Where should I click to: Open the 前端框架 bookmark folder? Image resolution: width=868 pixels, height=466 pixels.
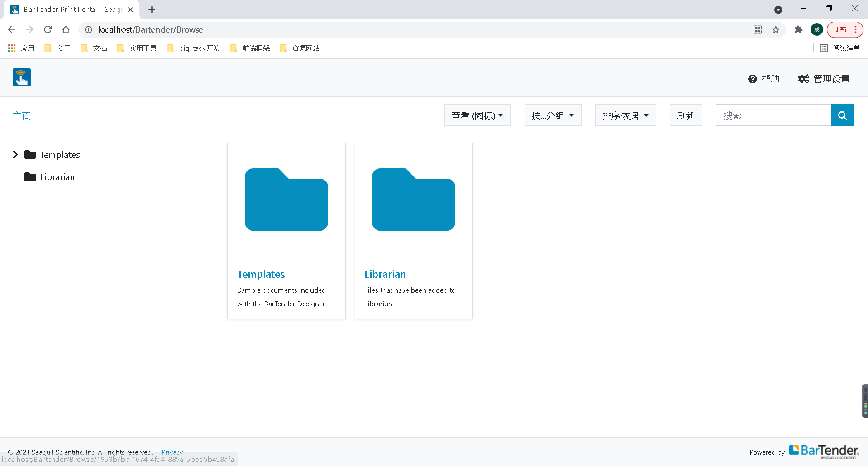click(x=250, y=48)
